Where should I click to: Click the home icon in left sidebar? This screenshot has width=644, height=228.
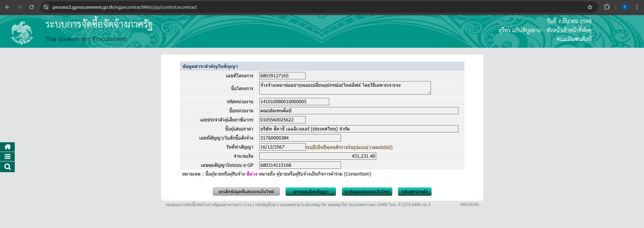(x=7, y=147)
